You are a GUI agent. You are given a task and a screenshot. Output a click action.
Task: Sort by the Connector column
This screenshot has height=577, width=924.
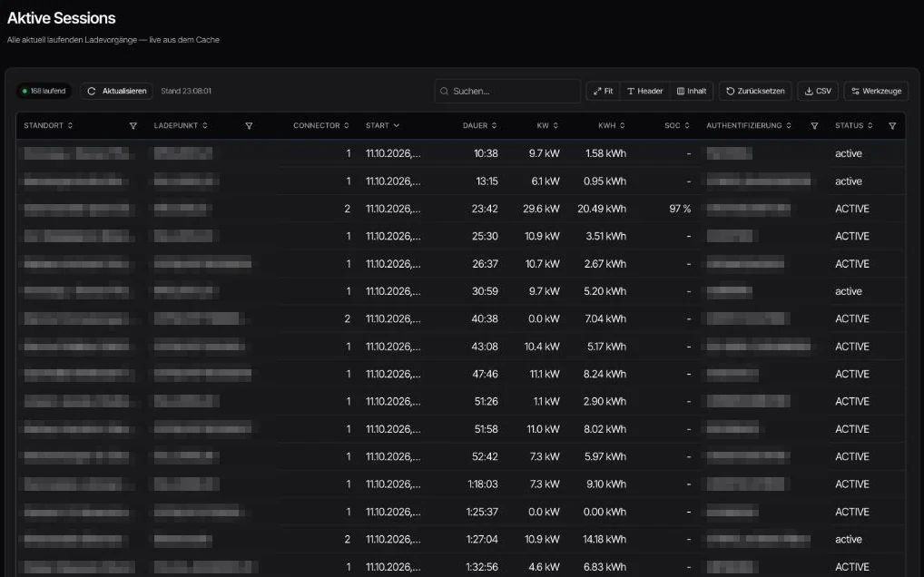tap(321, 125)
